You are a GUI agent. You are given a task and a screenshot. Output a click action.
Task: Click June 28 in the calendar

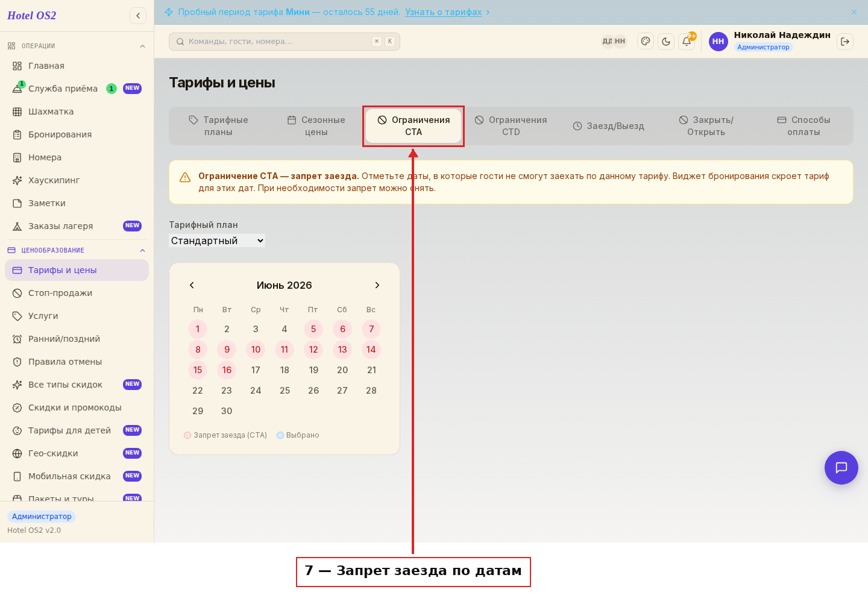[371, 391]
